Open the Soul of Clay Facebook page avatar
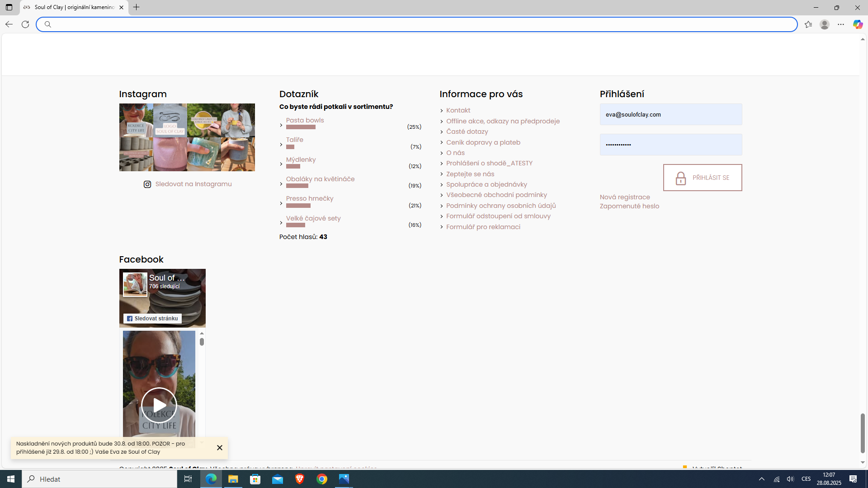The image size is (868, 488). 135,284
